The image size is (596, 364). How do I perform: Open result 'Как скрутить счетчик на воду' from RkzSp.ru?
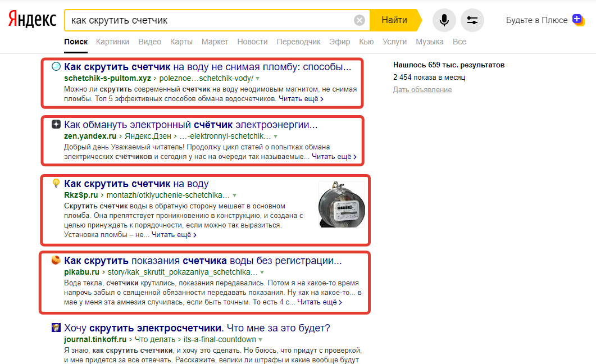click(136, 184)
